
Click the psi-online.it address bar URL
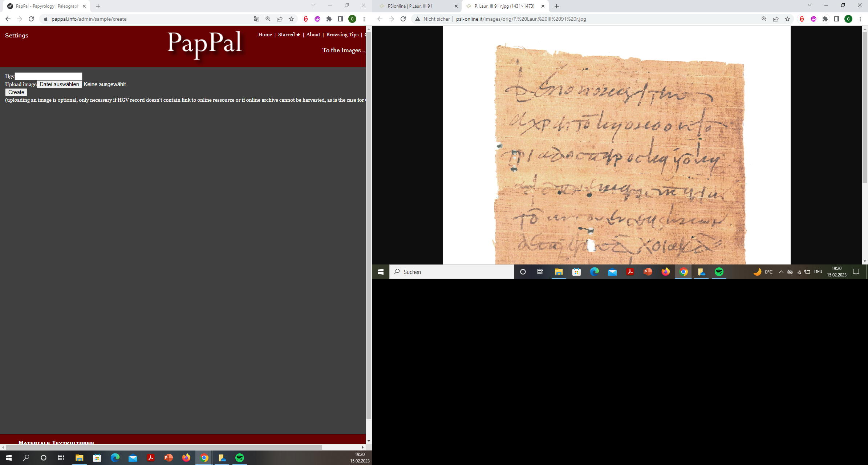tap(521, 19)
